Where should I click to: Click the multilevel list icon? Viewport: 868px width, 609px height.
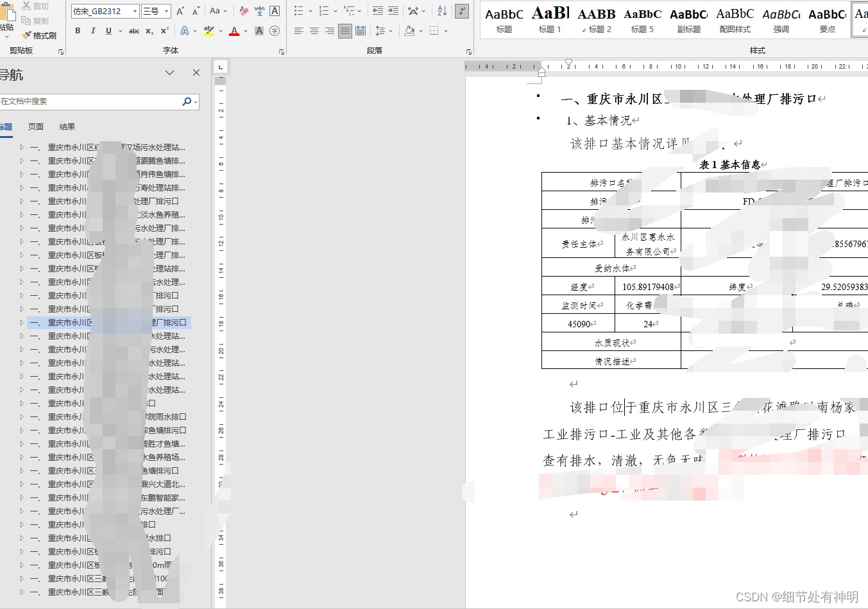(349, 11)
